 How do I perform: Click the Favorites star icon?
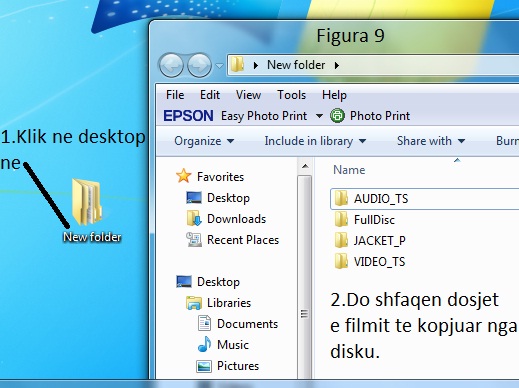pos(183,176)
